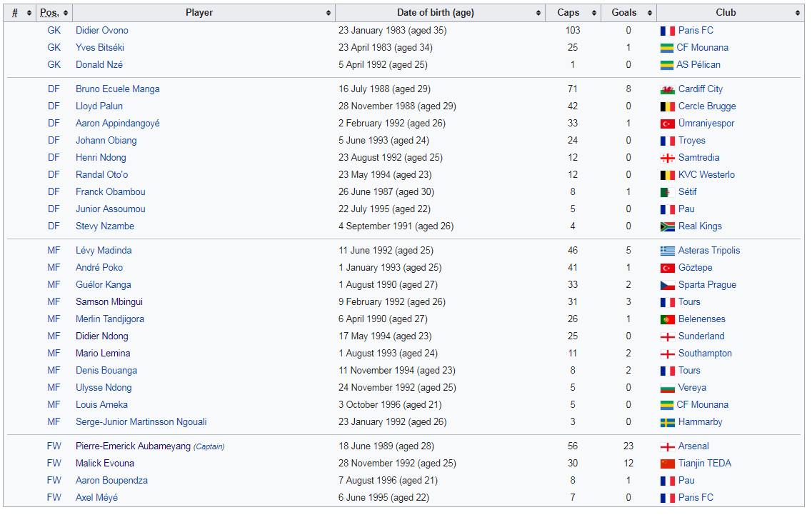812x515 pixels.
Task: Select the goals value 12 for Malick Evouna
Action: [628, 463]
